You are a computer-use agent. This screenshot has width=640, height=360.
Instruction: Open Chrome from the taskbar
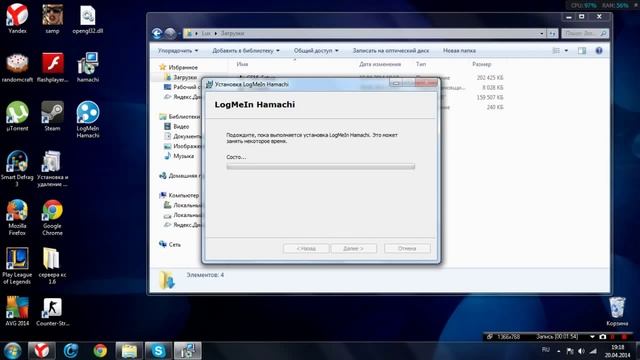pyautogui.click(x=100, y=351)
